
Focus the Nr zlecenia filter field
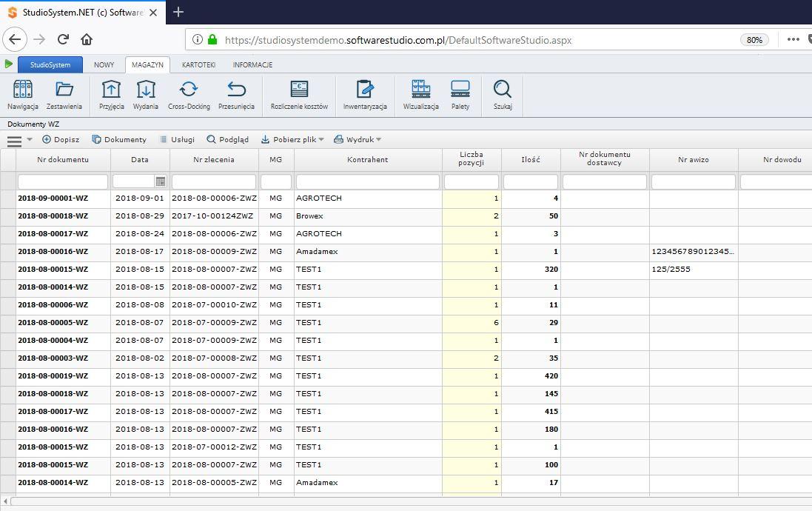coord(214,181)
